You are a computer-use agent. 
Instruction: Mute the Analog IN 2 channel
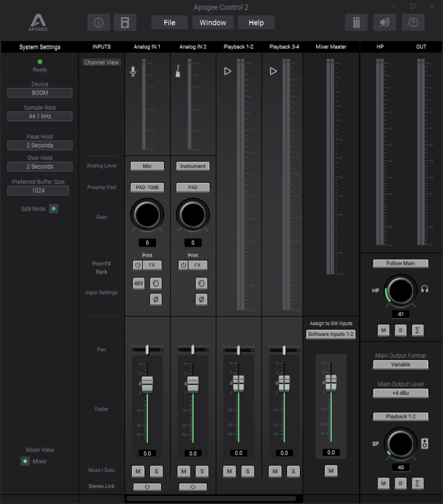tap(184, 471)
